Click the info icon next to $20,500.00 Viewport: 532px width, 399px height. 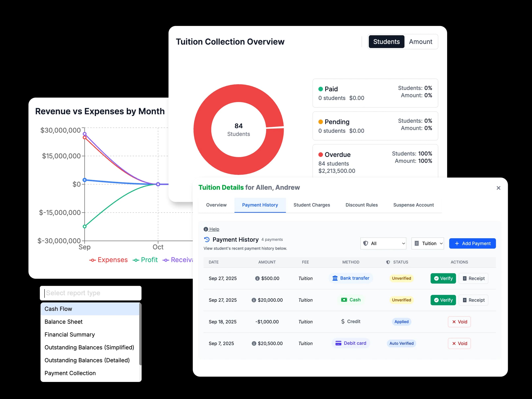tap(254, 343)
